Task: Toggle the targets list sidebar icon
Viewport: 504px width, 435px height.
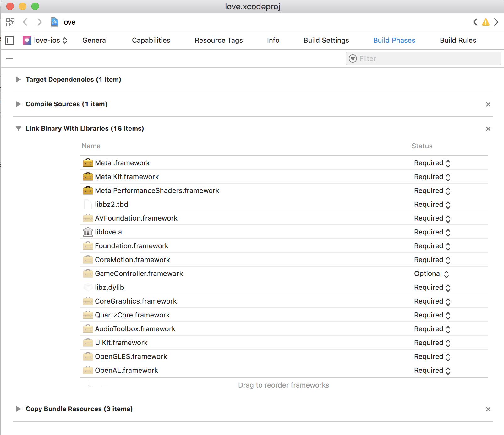Action: click(10, 41)
